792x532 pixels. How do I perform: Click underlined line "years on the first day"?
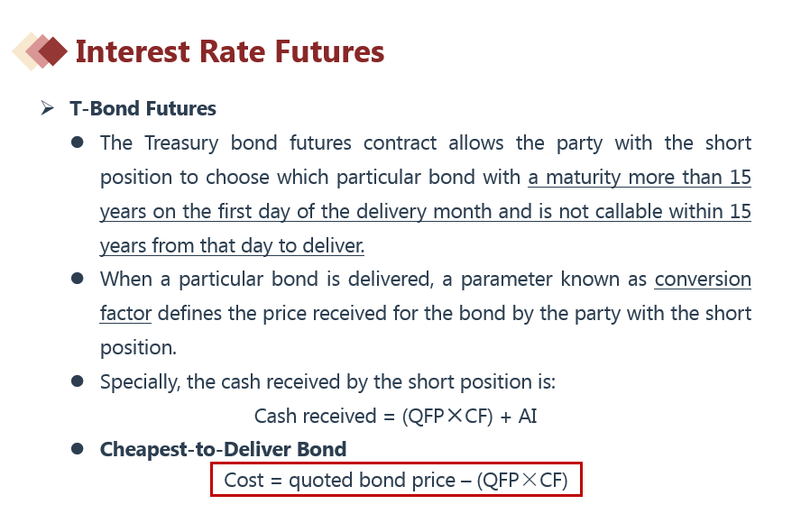point(425,212)
